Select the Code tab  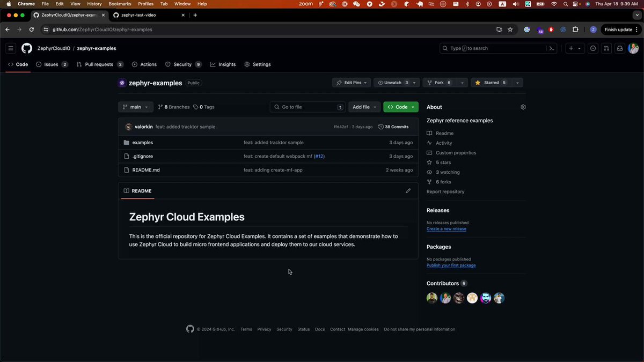[x=18, y=64]
